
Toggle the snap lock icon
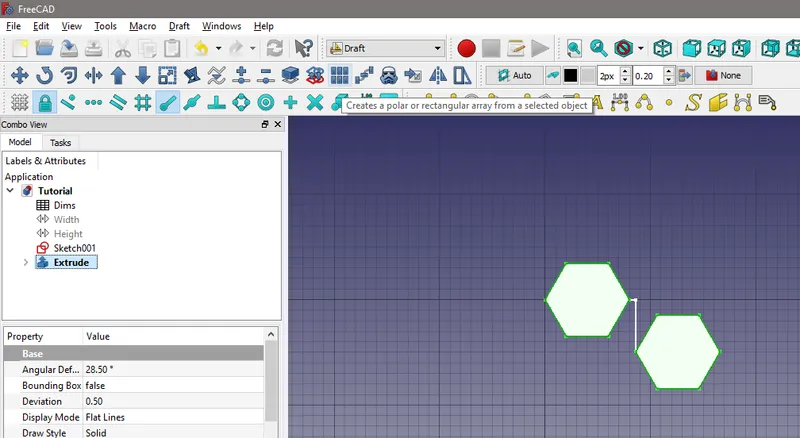coord(44,102)
